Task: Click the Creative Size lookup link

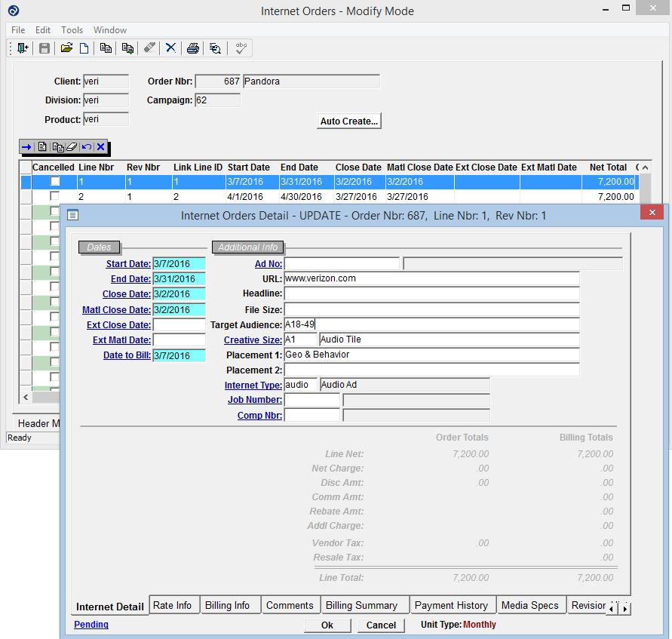Action: [253, 340]
